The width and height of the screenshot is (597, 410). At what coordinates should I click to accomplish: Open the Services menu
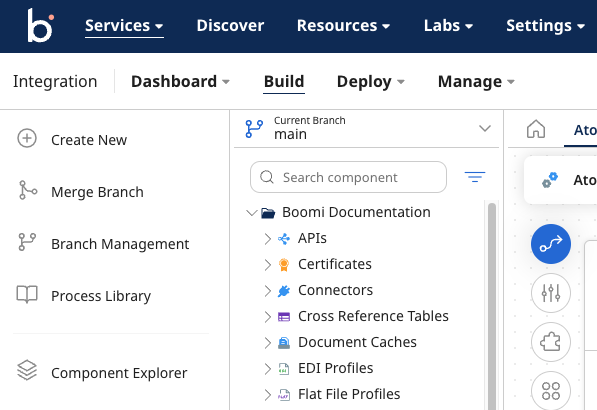click(124, 26)
